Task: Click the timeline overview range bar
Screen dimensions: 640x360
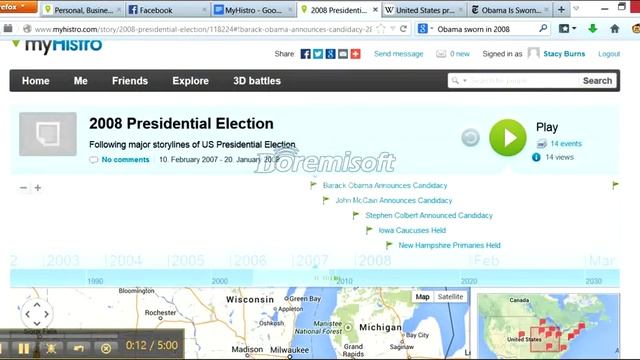Action: 315,278
